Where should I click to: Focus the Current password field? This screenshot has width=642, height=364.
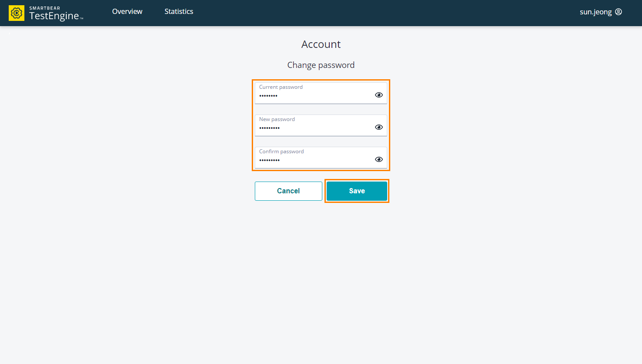pyautogui.click(x=321, y=93)
